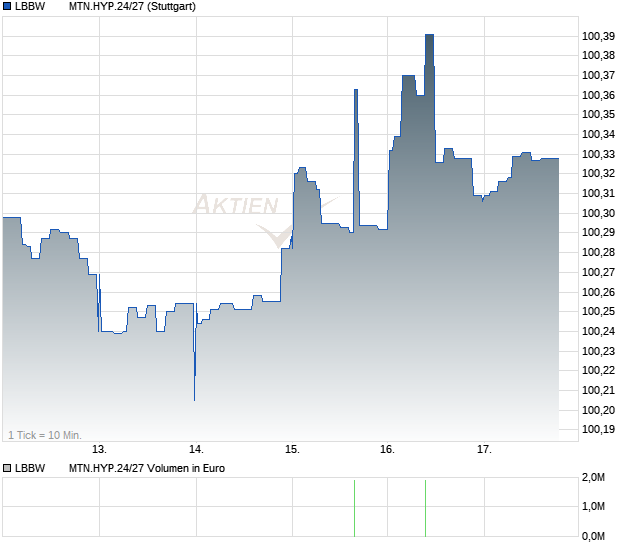Click the green volume bar on the 15th

[x=355, y=508]
